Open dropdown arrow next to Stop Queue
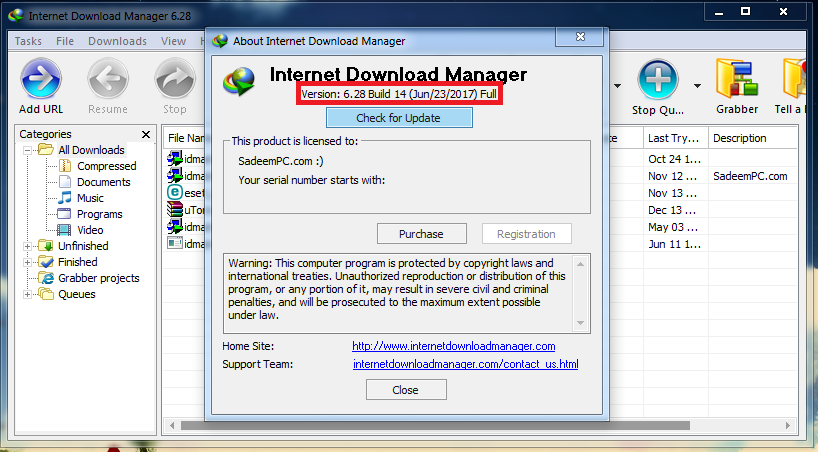This screenshot has width=818, height=452. tap(697, 86)
